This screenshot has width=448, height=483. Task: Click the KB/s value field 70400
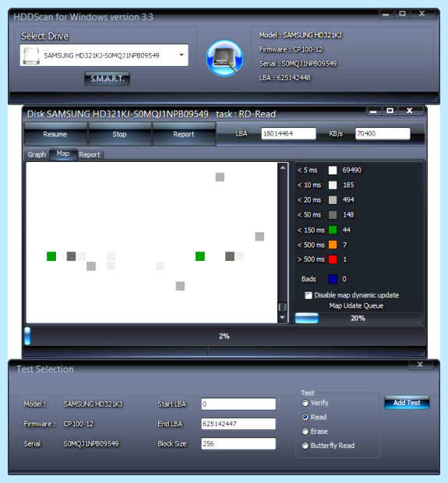383,134
